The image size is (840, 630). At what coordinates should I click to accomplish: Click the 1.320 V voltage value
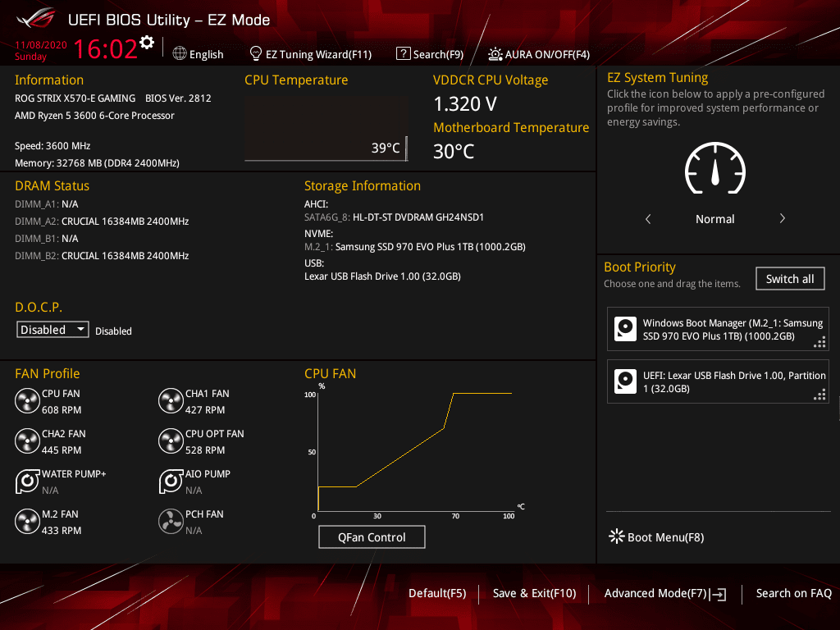pyautogui.click(x=465, y=104)
